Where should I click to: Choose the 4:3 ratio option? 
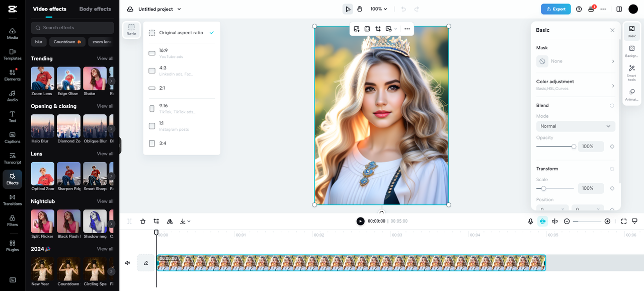pyautogui.click(x=182, y=70)
